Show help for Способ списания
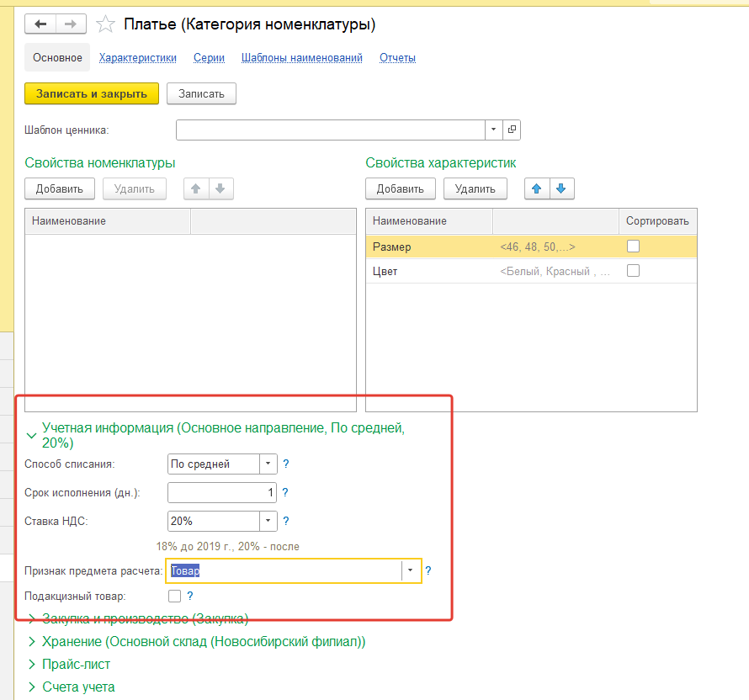The height and width of the screenshot is (700, 749). point(285,464)
